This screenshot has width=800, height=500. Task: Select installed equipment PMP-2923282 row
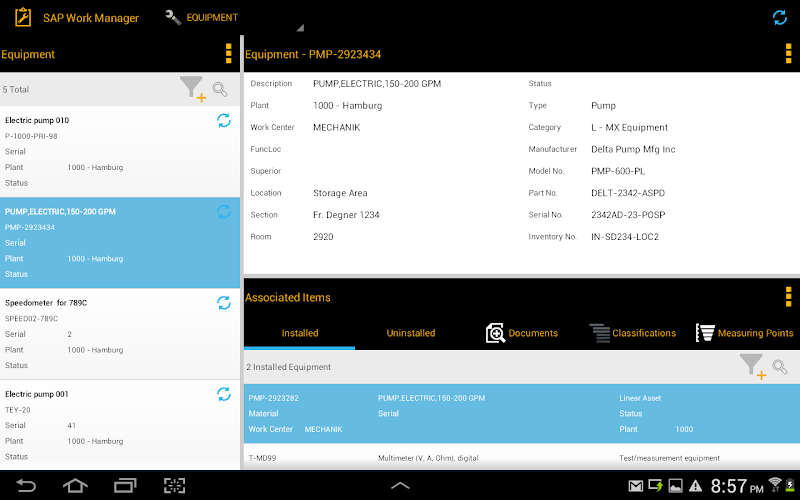click(x=522, y=414)
